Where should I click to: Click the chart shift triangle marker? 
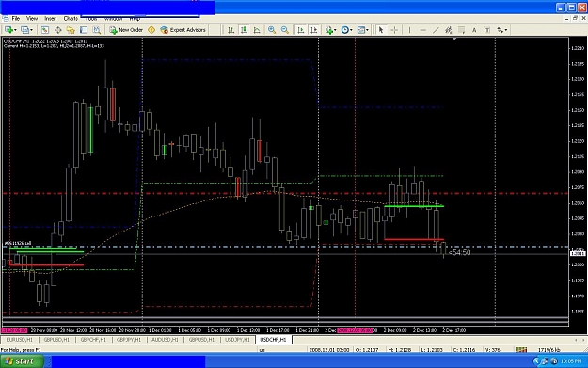pyautogui.click(x=454, y=39)
